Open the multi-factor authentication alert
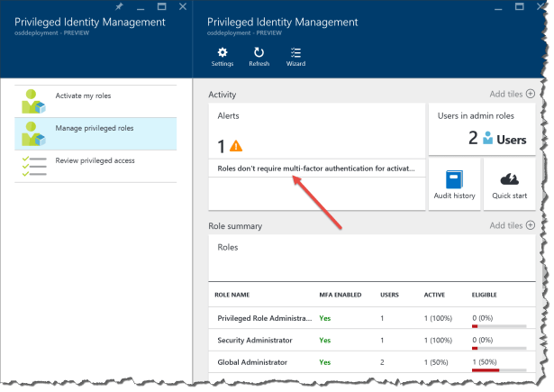 315,169
